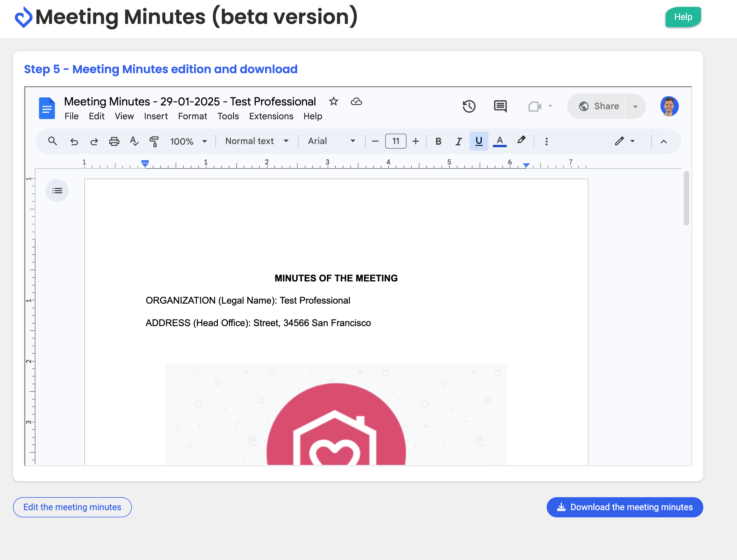Open the Arial font dropdown
The height and width of the screenshot is (560, 737).
[x=332, y=141]
